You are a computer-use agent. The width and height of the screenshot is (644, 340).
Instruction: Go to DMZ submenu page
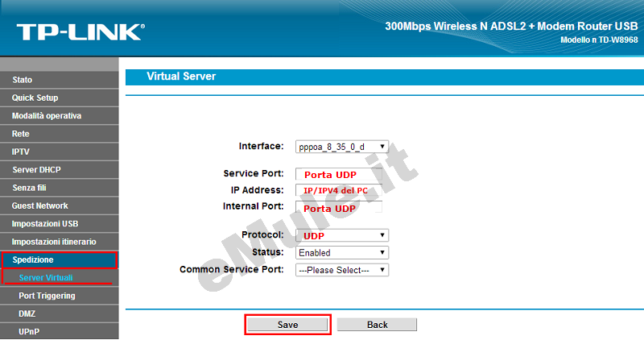coord(59,313)
